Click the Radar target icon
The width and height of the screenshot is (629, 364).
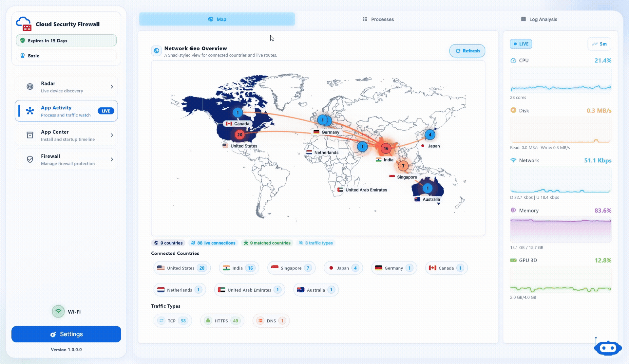pyautogui.click(x=30, y=87)
